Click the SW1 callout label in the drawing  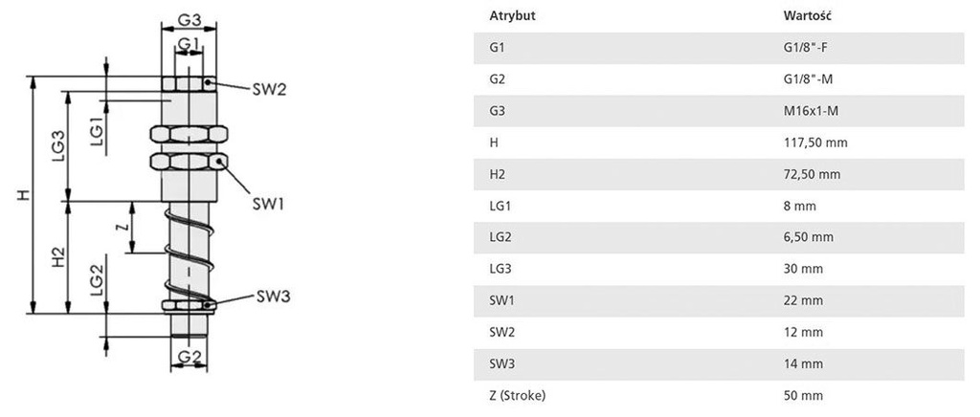[x=269, y=203]
